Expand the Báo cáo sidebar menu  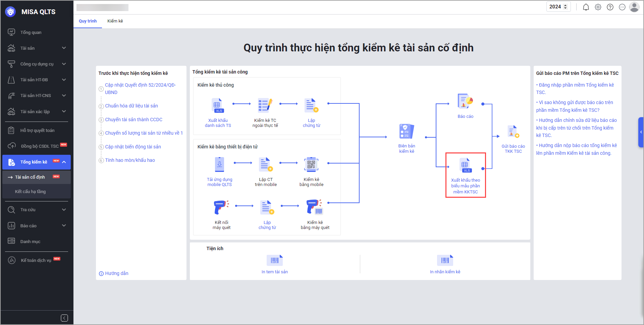(64, 226)
